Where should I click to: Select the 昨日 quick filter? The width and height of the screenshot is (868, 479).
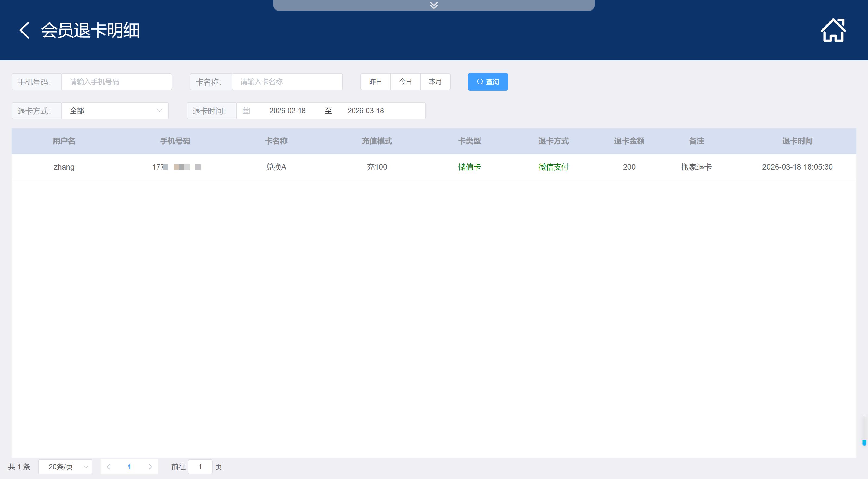[375, 82]
